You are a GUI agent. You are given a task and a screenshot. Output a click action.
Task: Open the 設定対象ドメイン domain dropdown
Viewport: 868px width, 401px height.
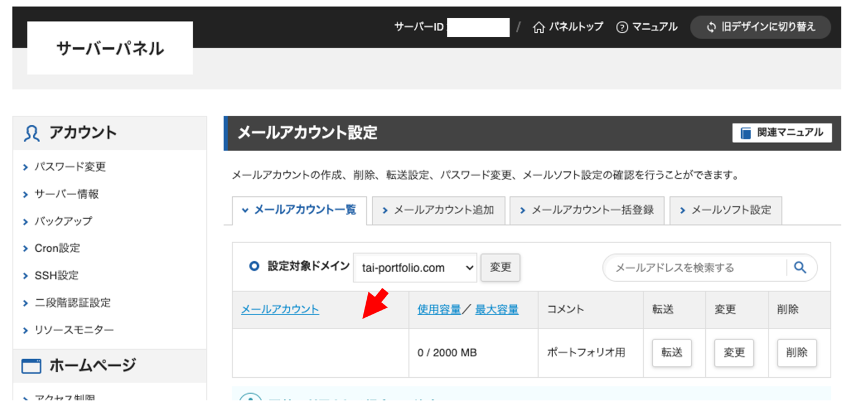415,268
